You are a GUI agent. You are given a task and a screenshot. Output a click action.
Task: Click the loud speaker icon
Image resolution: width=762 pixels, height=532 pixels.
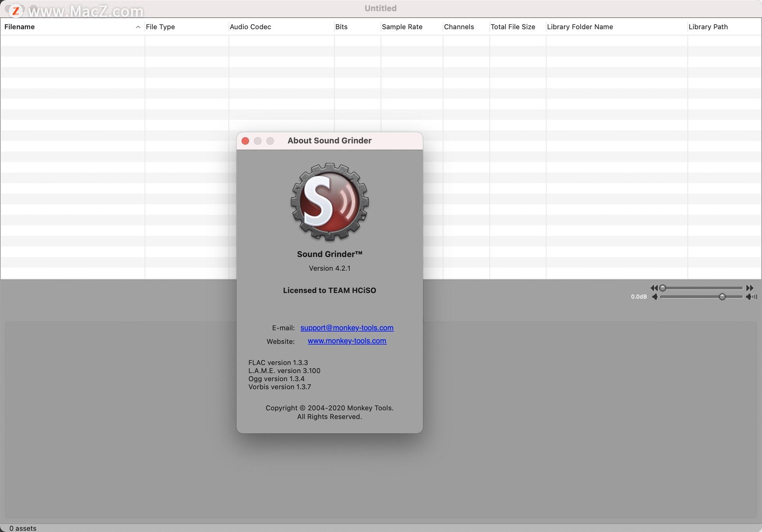coord(751,297)
